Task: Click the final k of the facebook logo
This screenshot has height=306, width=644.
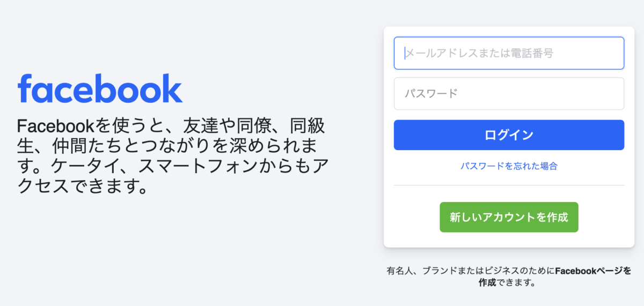Action: tap(173, 87)
